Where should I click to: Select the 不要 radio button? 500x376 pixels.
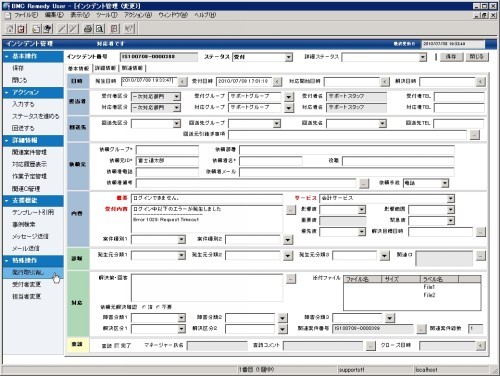[158, 307]
